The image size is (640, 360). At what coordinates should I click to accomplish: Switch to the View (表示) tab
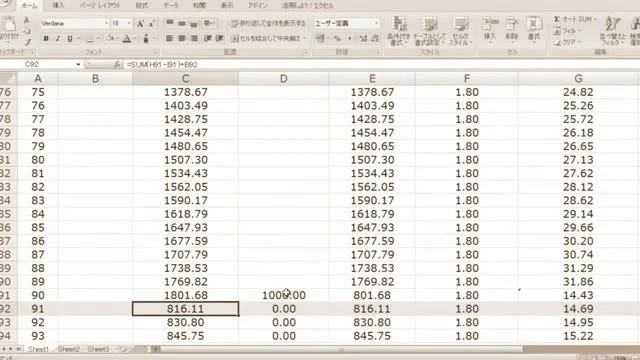[227, 6]
